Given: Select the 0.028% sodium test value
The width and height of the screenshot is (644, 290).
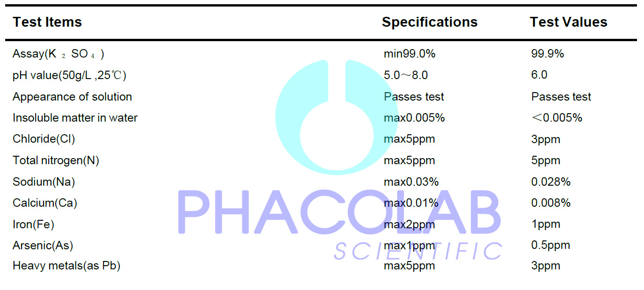Looking at the screenshot, I should coord(550,182).
